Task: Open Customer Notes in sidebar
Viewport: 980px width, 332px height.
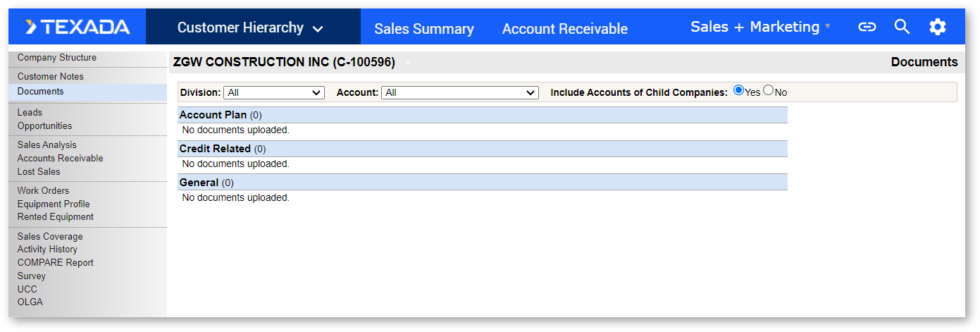Action: click(x=51, y=77)
